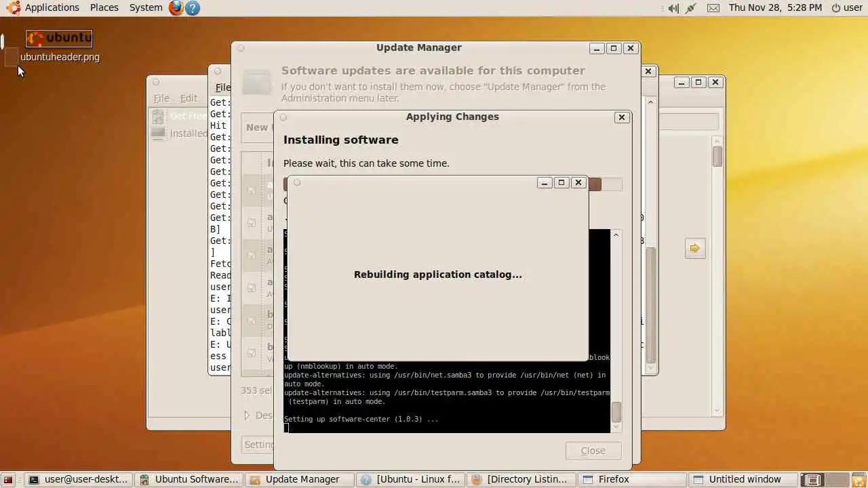868x488 pixels.
Task: Maximize the Update Manager window
Action: coord(614,48)
